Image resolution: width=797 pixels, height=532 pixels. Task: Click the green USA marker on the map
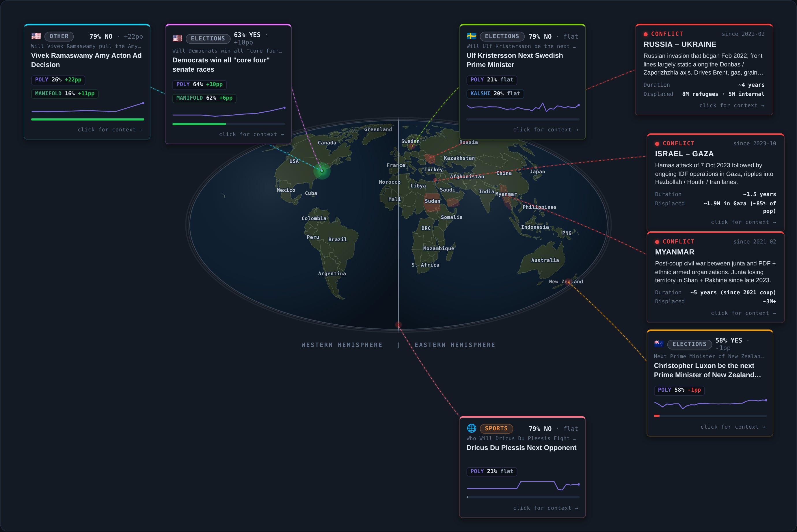pos(322,171)
